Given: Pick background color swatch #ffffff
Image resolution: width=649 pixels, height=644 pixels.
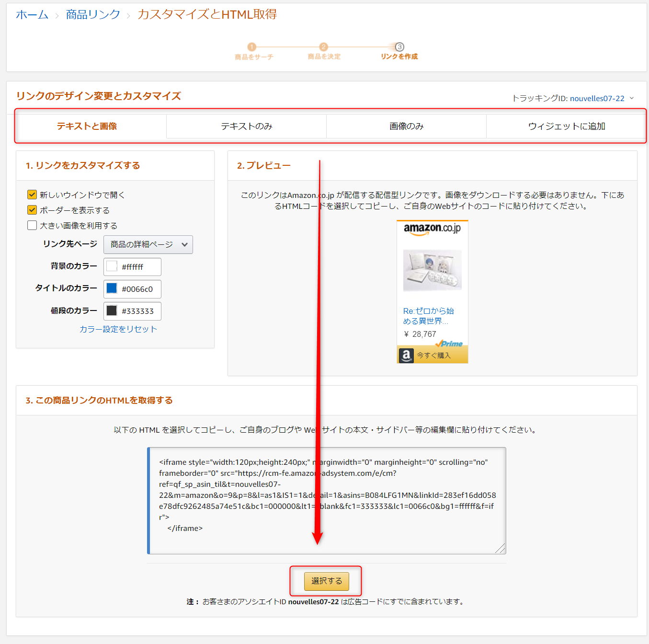Looking at the screenshot, I should pyautogui.click(x=112, y=266).
